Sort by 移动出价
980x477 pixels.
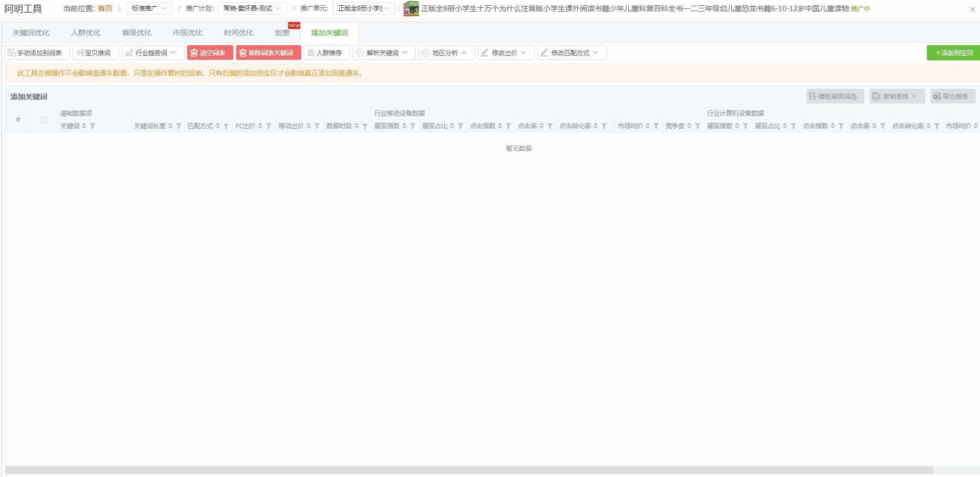coord(309,126)
